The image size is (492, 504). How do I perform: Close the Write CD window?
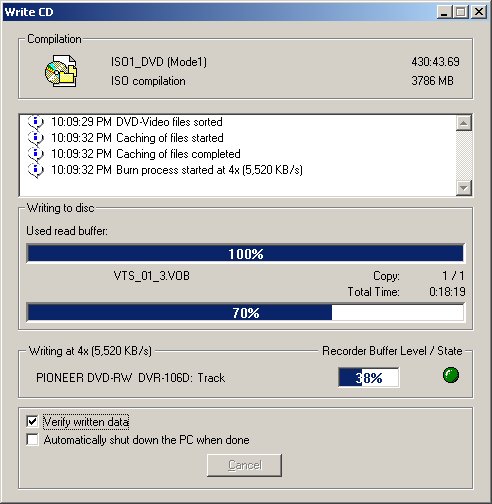[479, 12]
